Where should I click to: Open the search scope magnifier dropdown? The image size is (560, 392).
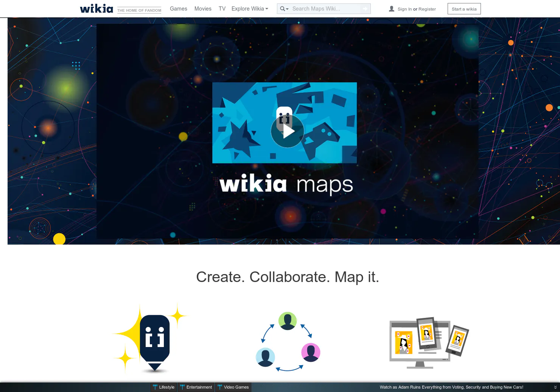(x=284, y=9)
